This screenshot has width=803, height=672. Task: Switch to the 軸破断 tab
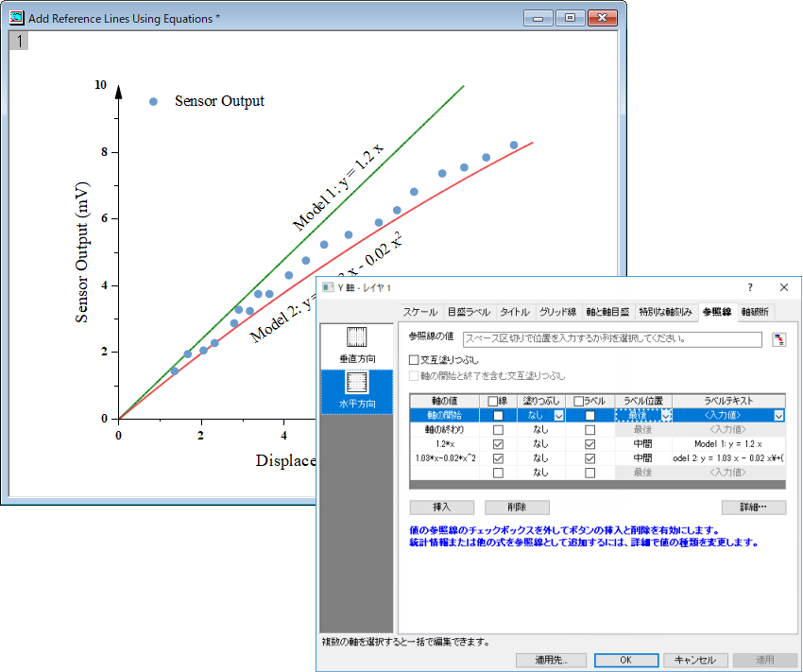pyautogui.click(x=755, y=312)
